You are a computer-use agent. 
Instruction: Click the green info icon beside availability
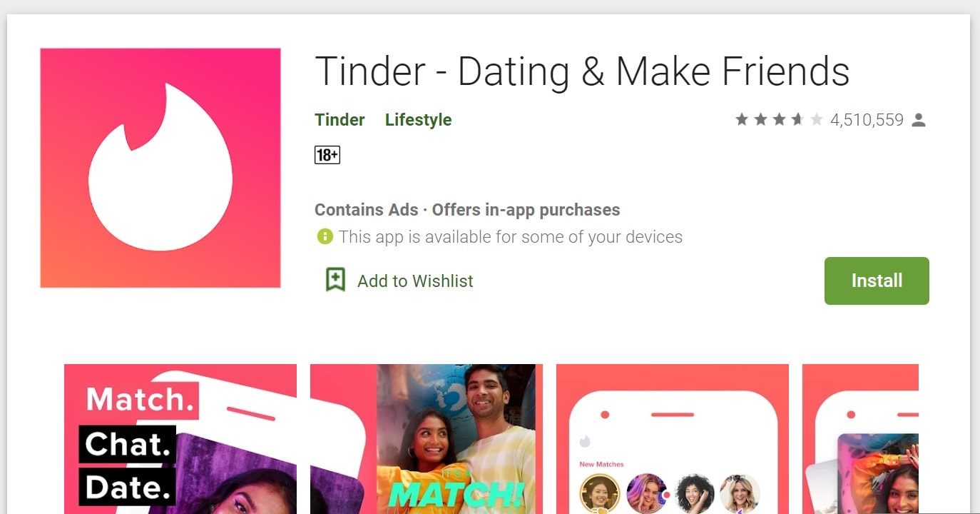click(325, 236)
